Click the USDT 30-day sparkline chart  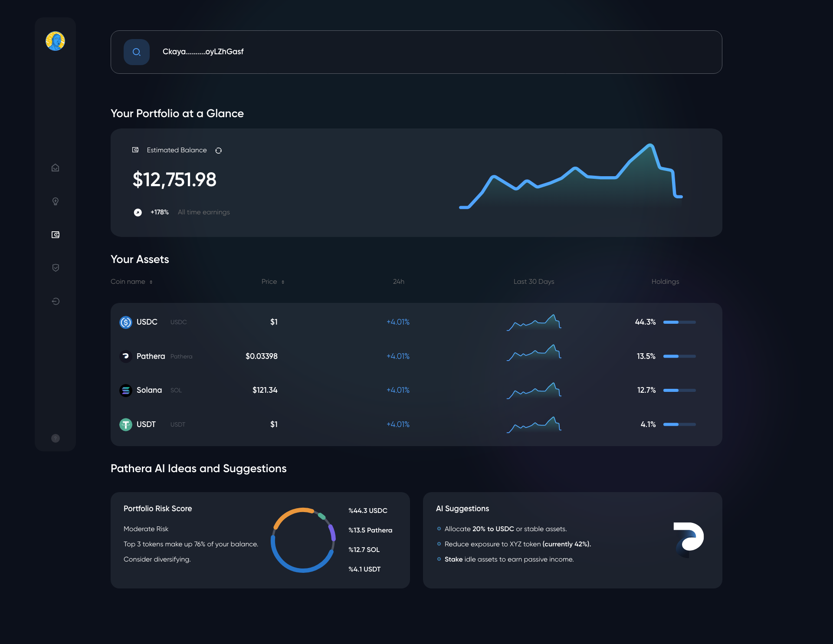pos(534,424)
